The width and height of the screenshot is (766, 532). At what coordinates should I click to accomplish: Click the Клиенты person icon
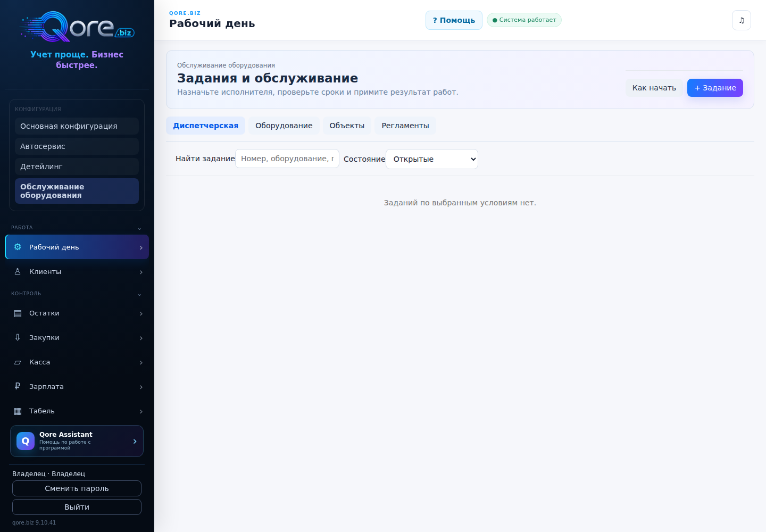pos(18,271)
